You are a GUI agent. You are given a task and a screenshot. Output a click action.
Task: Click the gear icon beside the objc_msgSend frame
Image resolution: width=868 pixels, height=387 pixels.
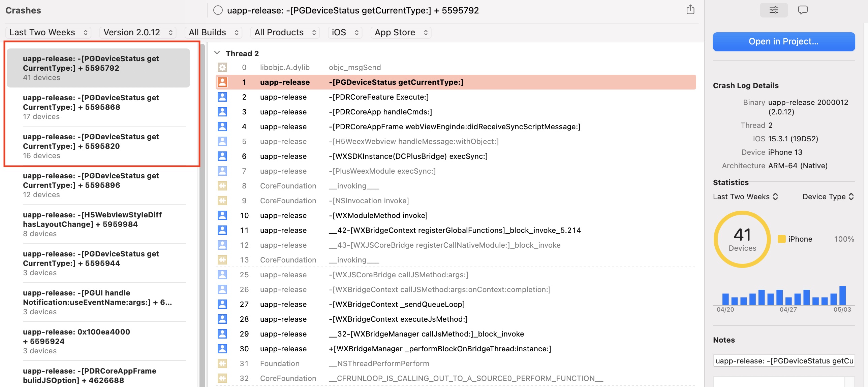click(x=222, y=67)
